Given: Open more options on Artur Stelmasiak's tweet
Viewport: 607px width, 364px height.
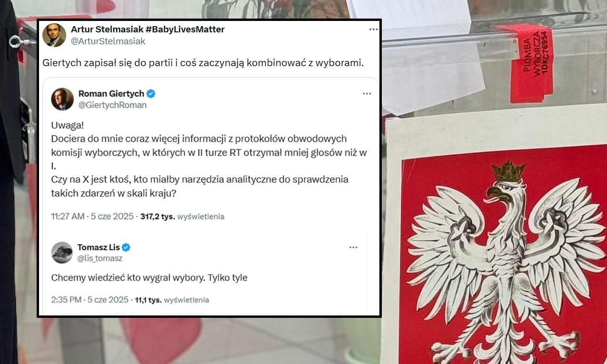Looking at the screenshot, I should coord(373,30).
